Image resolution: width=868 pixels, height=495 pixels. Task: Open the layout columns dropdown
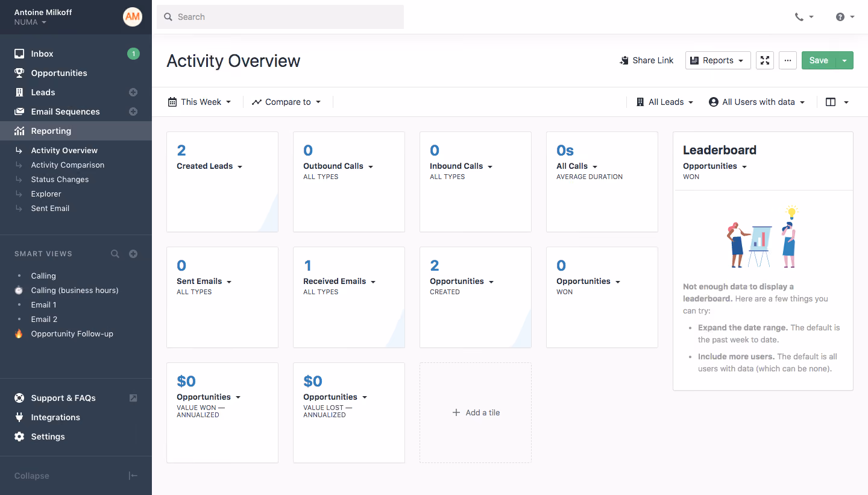coord(837,102)
